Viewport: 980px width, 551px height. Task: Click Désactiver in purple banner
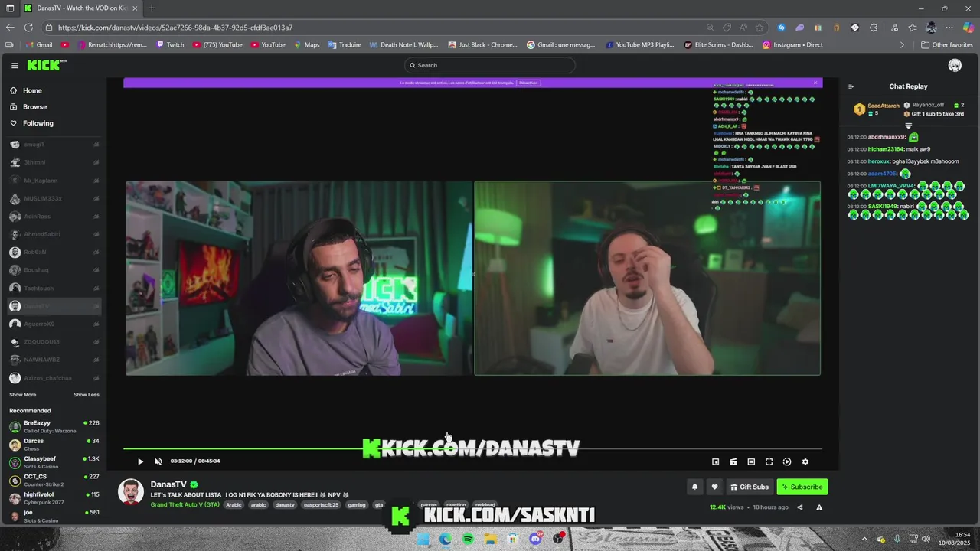[x=528, y=83]
